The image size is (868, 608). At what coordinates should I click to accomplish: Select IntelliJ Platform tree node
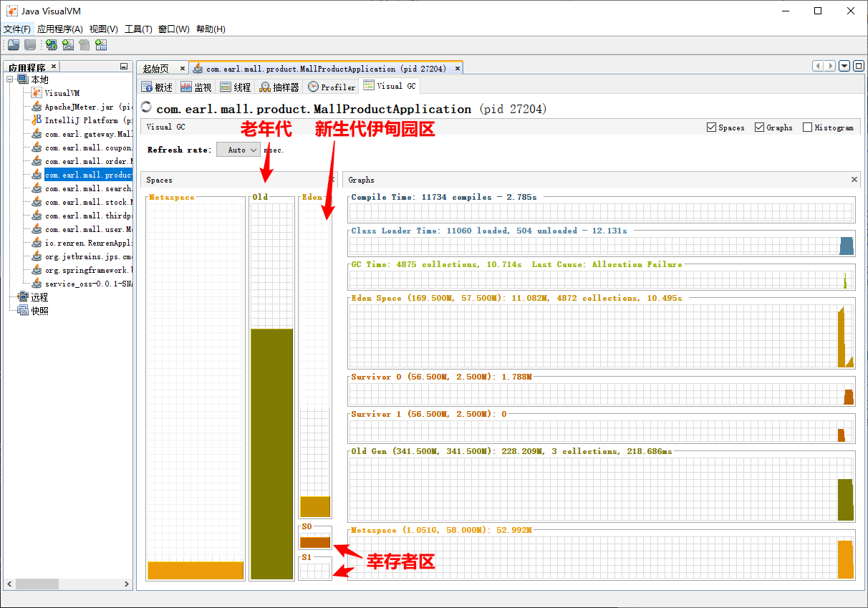coord(82,120)
